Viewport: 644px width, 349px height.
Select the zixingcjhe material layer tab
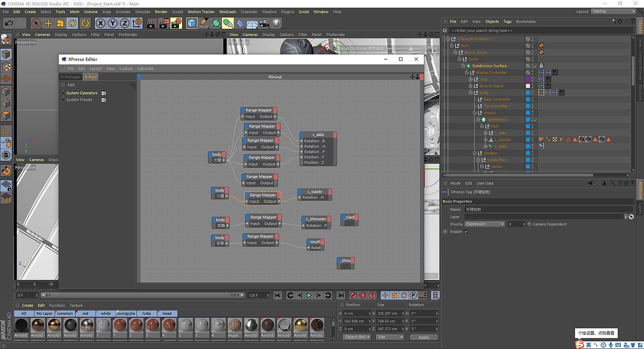coord(126,313)
